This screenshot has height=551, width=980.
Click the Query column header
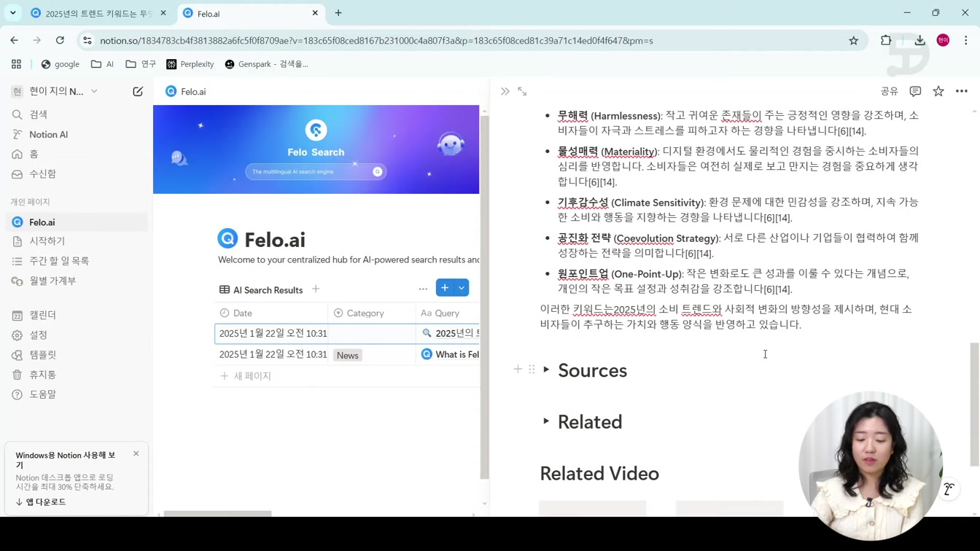[448, 313]
